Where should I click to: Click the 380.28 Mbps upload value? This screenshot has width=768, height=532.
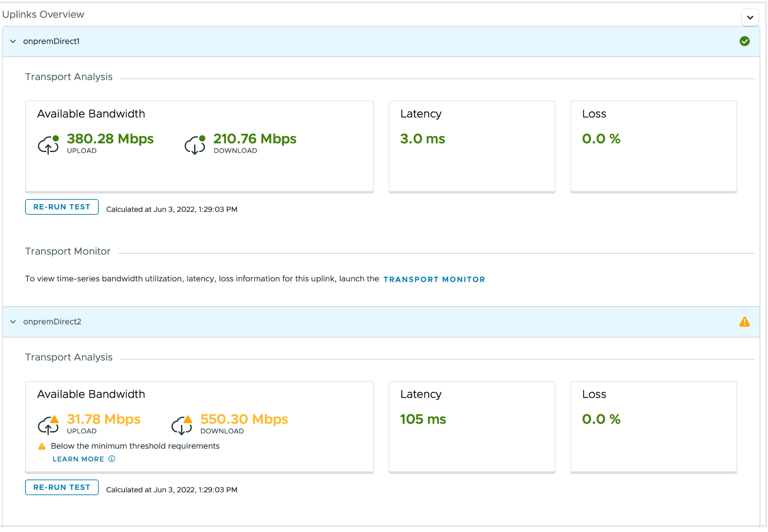(110, 139)
